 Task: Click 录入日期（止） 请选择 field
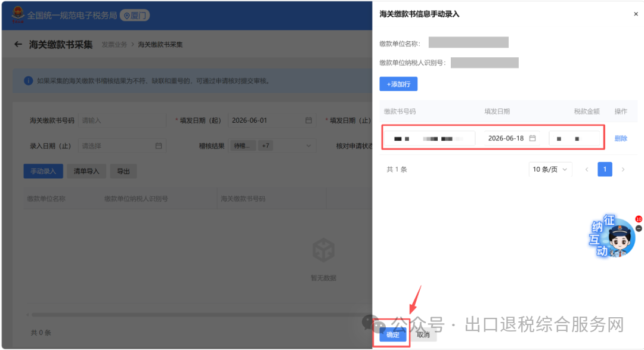point(122,146)
